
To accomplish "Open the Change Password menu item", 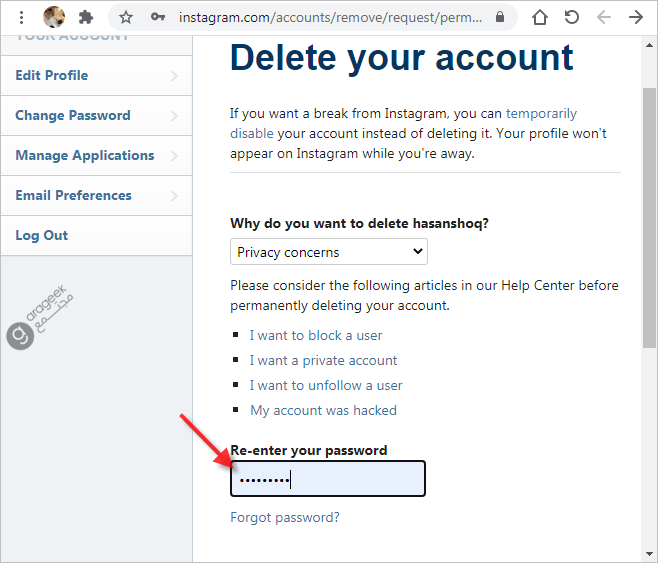I will click(x=97, y=115).
